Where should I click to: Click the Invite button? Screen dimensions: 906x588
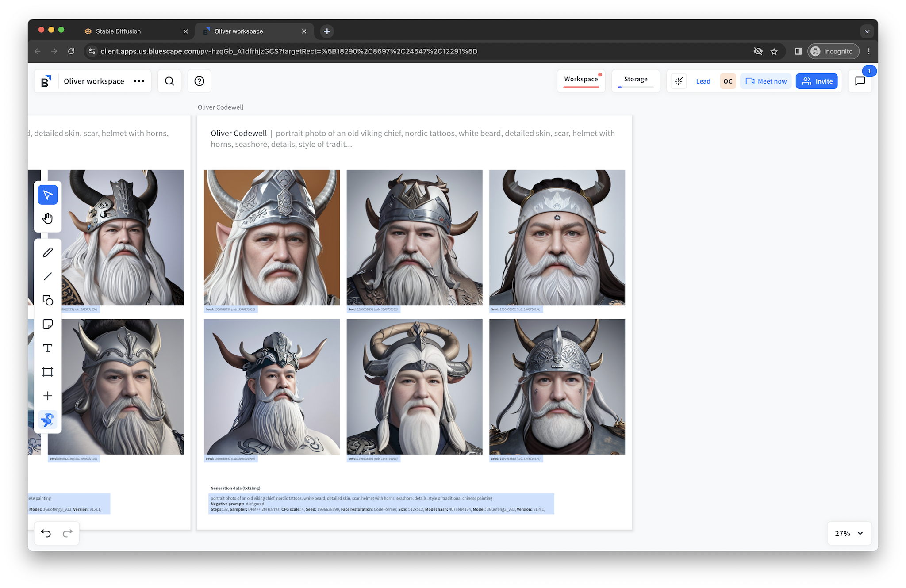click(x=817, y=81)
